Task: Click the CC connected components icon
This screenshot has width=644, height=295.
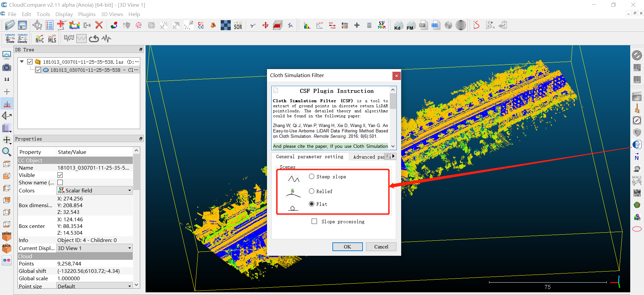Action: tap(201, 25)
